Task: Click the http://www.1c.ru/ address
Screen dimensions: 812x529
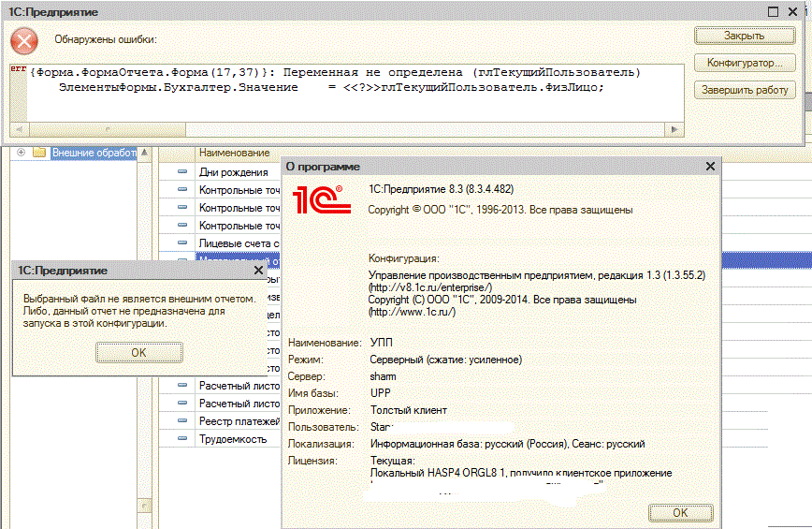Action: [413, 312]
